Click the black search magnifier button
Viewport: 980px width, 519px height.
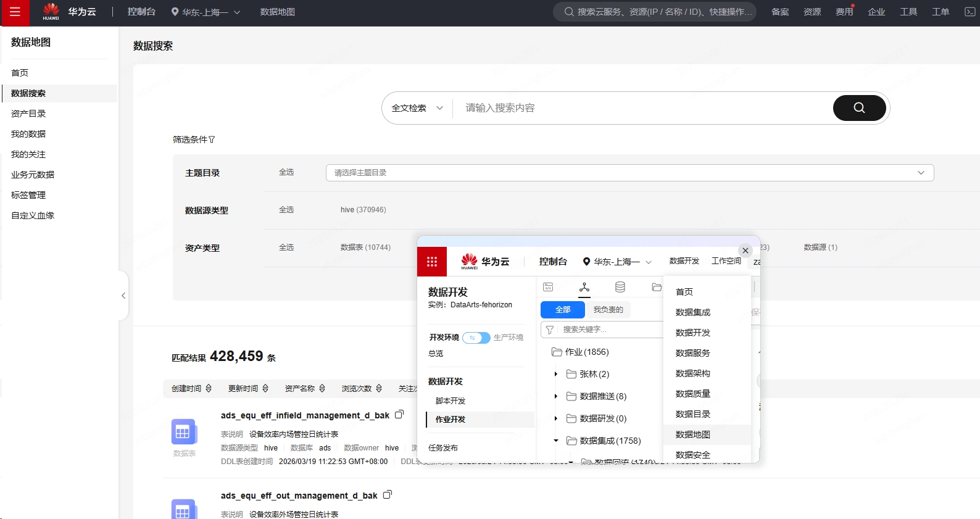tap(859, 108)
